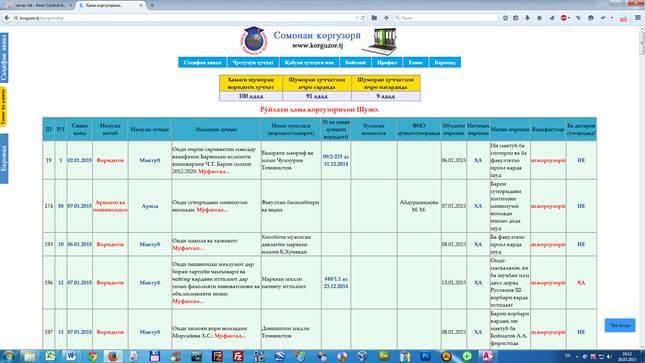645x363 pixels.
Task: Open the Бойгонӣ menu item
Action: (355, 63)
